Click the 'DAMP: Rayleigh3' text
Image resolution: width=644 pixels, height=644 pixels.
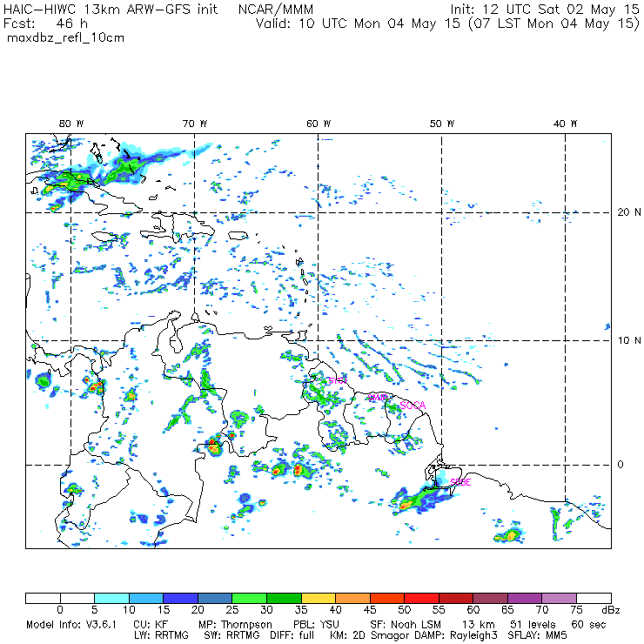point(456,636)
